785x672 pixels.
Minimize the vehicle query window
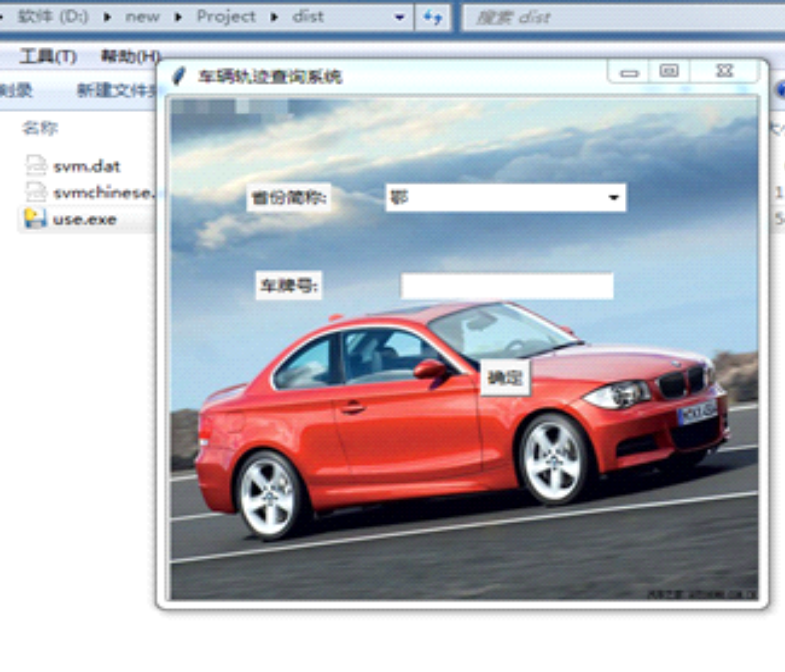(x=629, y=72)
